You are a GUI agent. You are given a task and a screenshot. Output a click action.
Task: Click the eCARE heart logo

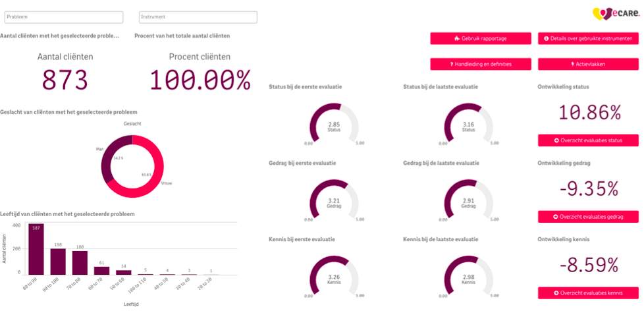pyautogui.click(x=616, y=14)
